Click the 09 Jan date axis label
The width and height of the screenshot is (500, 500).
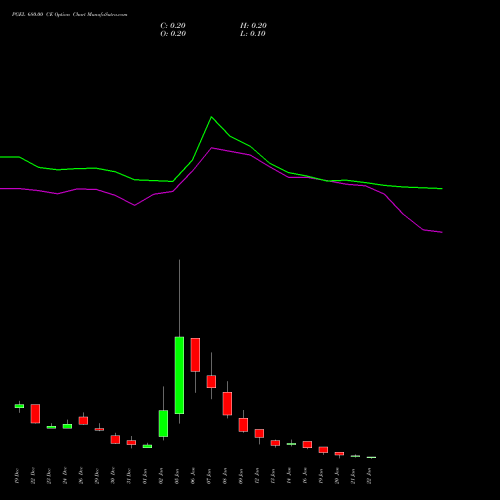pyautogui.click(x=241, y=476)
